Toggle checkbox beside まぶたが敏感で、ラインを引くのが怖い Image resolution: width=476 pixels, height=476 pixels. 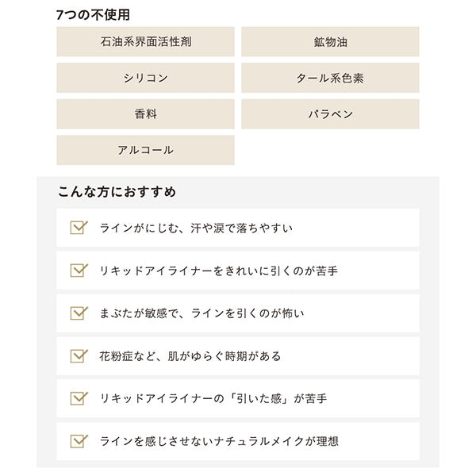(x=79, y=313)
